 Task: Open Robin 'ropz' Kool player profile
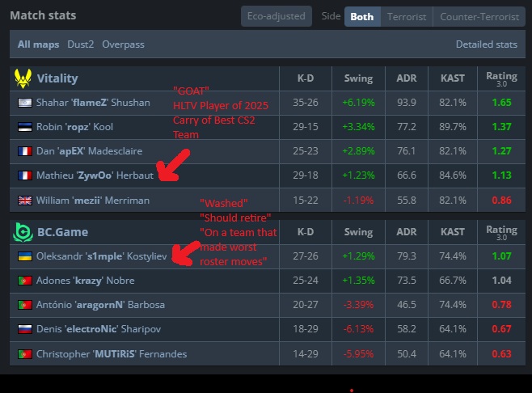point(74,127)
